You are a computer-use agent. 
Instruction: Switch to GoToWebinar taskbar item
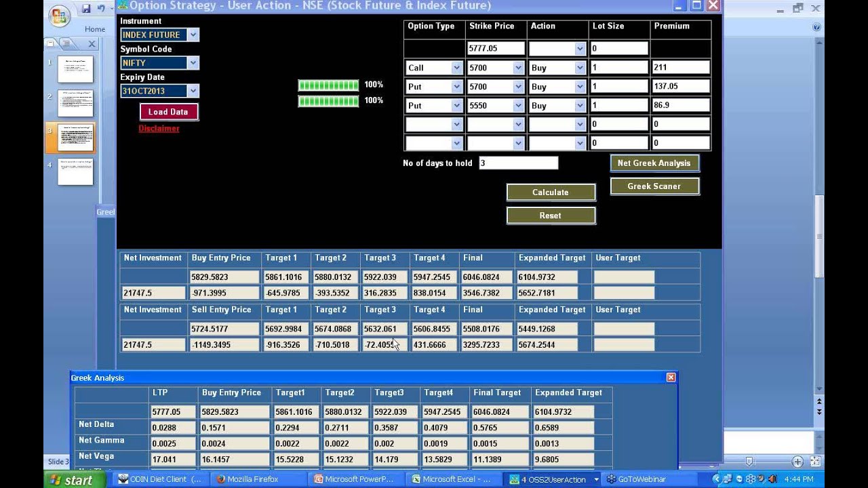[x=650, y=479]
